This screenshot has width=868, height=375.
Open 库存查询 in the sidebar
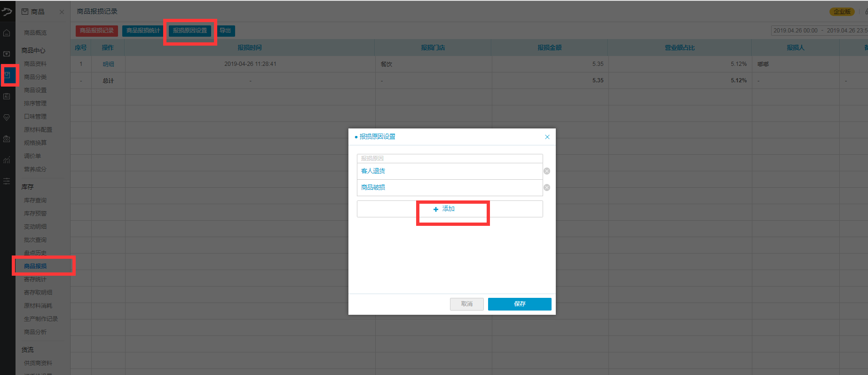[x=35, y=200]
